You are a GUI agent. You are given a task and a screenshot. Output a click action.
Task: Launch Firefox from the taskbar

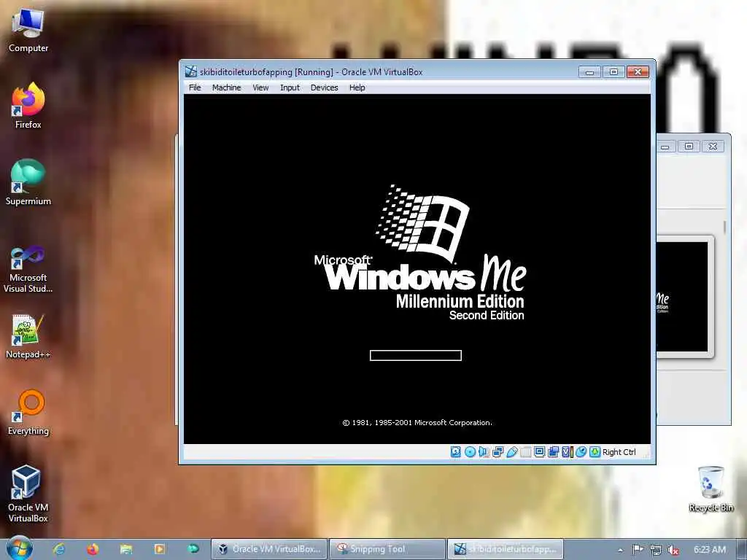pos(93,549)
